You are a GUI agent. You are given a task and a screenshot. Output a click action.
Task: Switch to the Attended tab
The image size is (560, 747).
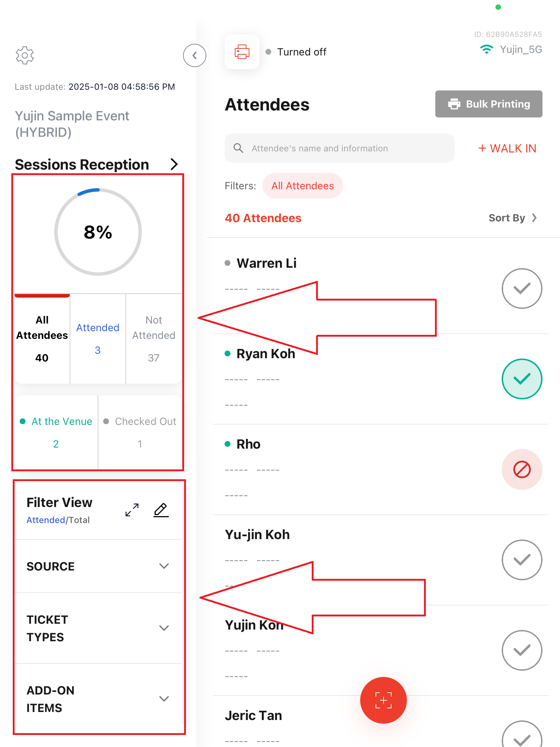point(98,338)
